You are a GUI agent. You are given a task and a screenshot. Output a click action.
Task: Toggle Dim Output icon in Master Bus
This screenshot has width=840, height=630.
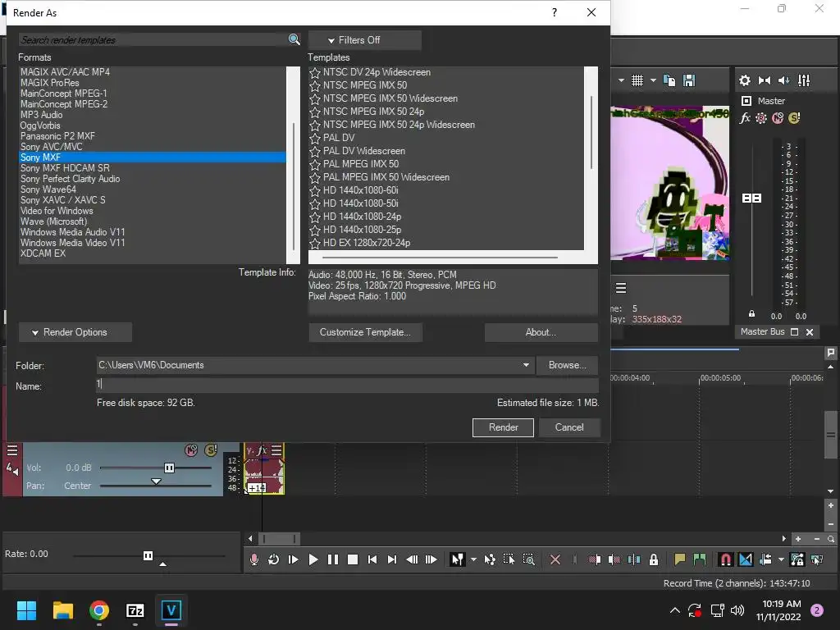tap(783, 80)
